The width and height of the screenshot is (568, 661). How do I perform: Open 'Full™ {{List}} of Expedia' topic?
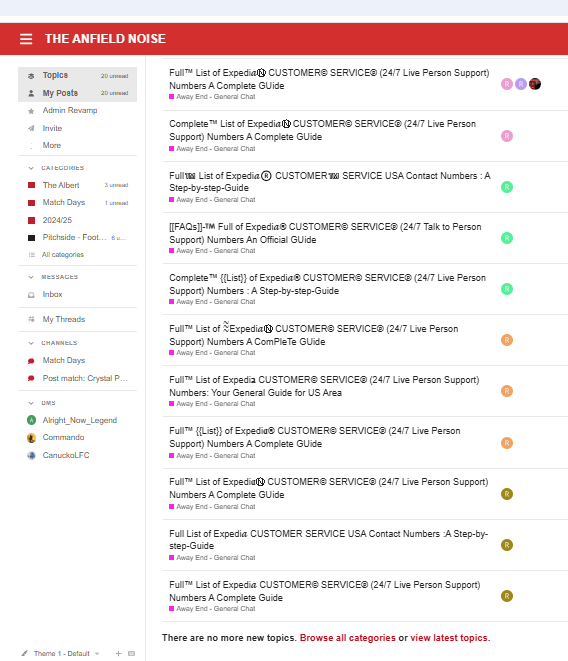[315, 437]
